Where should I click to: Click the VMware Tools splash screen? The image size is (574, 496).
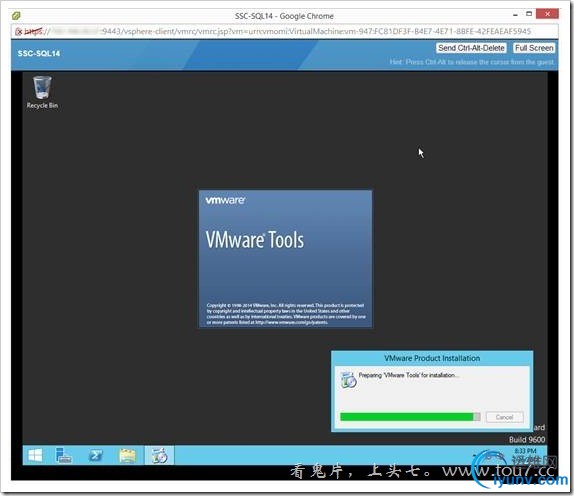[285, 259]
